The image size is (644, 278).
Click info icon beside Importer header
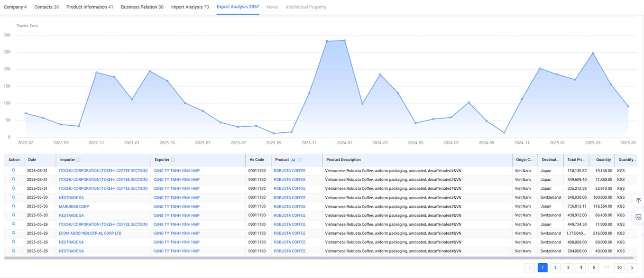tap(78, 160)
